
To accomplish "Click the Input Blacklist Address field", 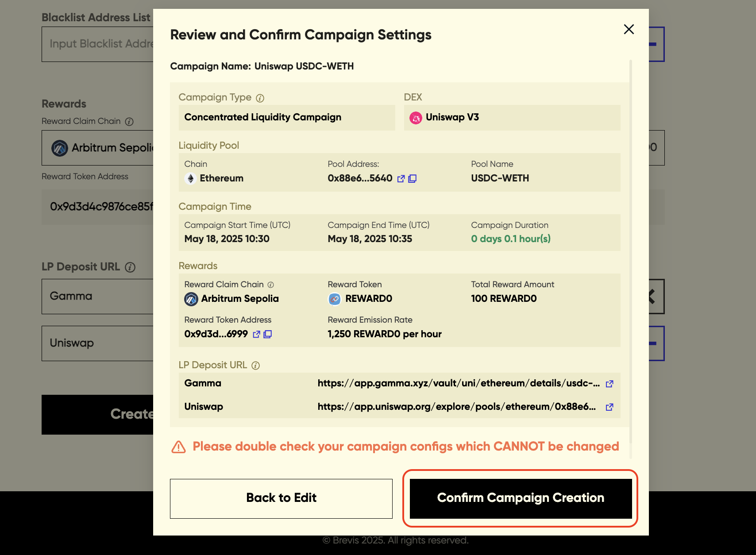I will click(x=97, y=44).
